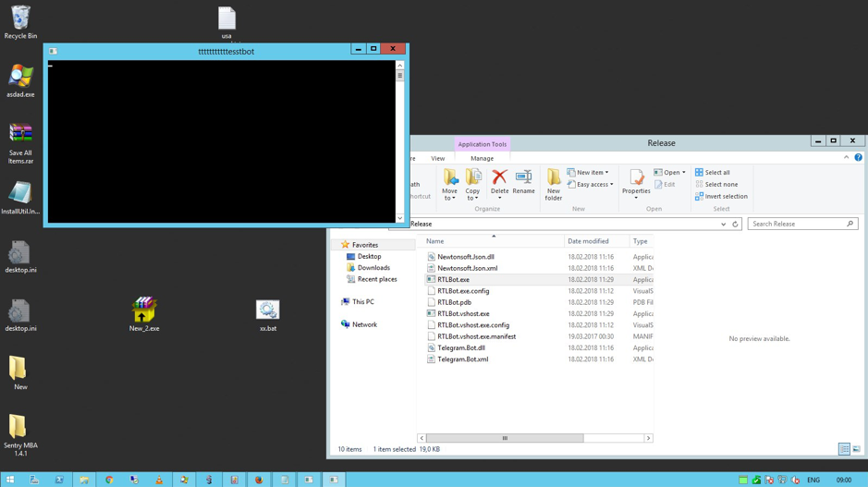
Task: Click the right arrow of horizontal scrollbar
Action: (x=648, y=438)
